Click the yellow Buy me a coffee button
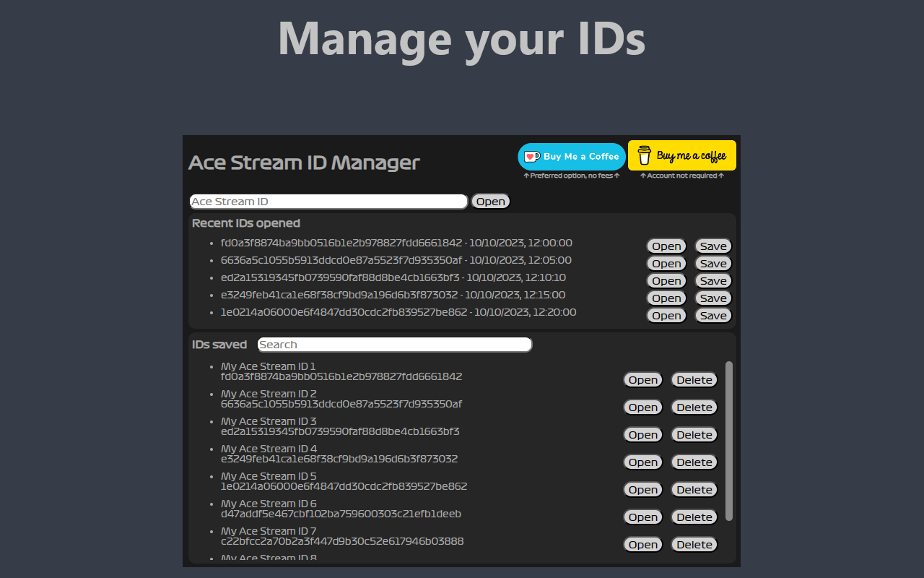The image size is (924, 578). pyautogui.click(x=682, y=155)
